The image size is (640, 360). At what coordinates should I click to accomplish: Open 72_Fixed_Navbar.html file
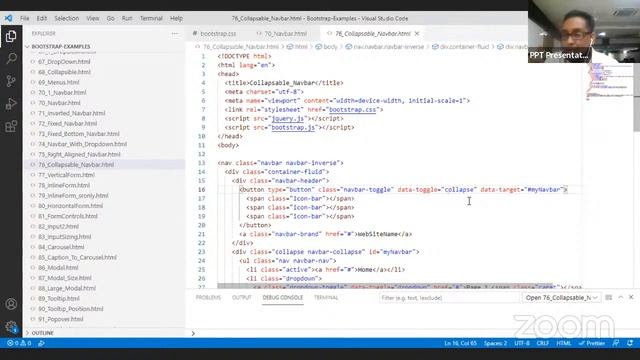[67, 123]
